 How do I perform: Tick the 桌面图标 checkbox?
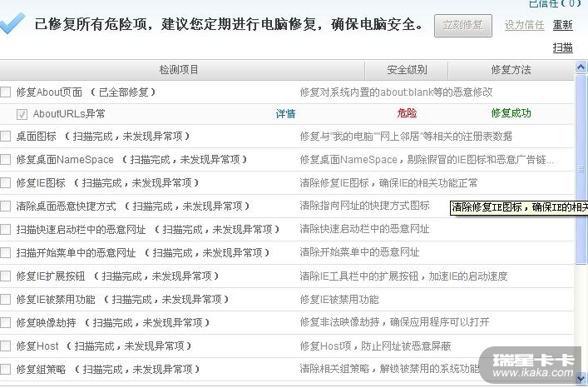point(5,137)
